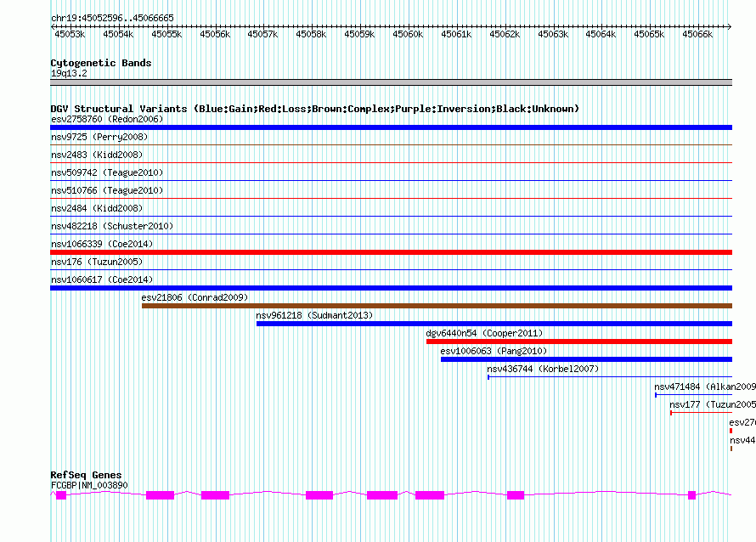Click the FCGBP|NM_003890 gene label
The height and width of the screenshot is (542, 756).
point(89,485)
